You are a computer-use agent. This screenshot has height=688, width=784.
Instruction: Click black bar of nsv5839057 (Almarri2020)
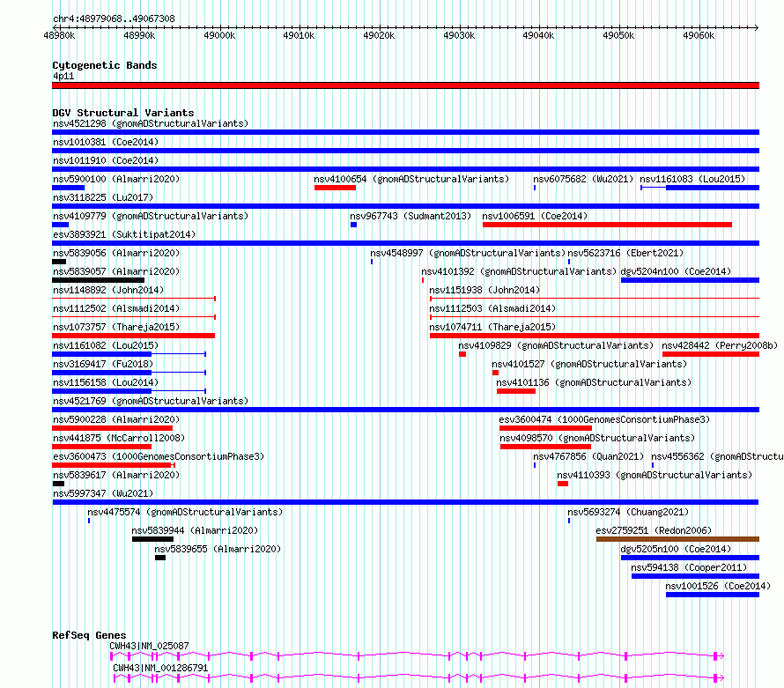click(x=98, y=280)
